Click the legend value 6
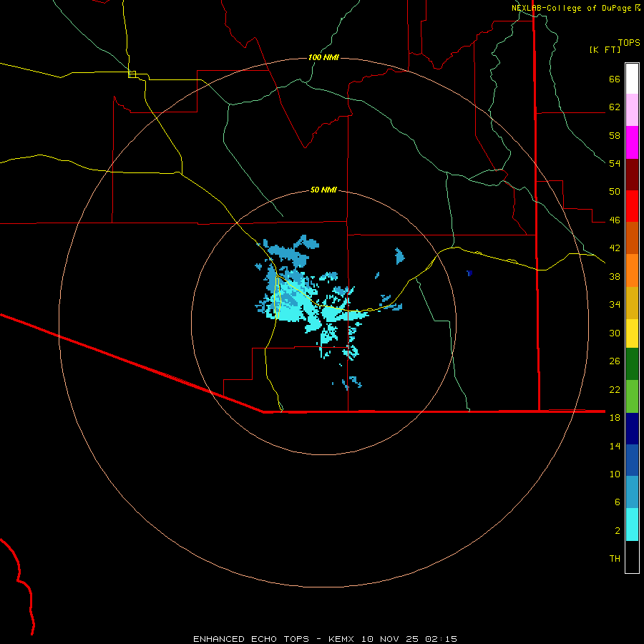The width and height of the screenshot is (644, 644). [618, 502]
